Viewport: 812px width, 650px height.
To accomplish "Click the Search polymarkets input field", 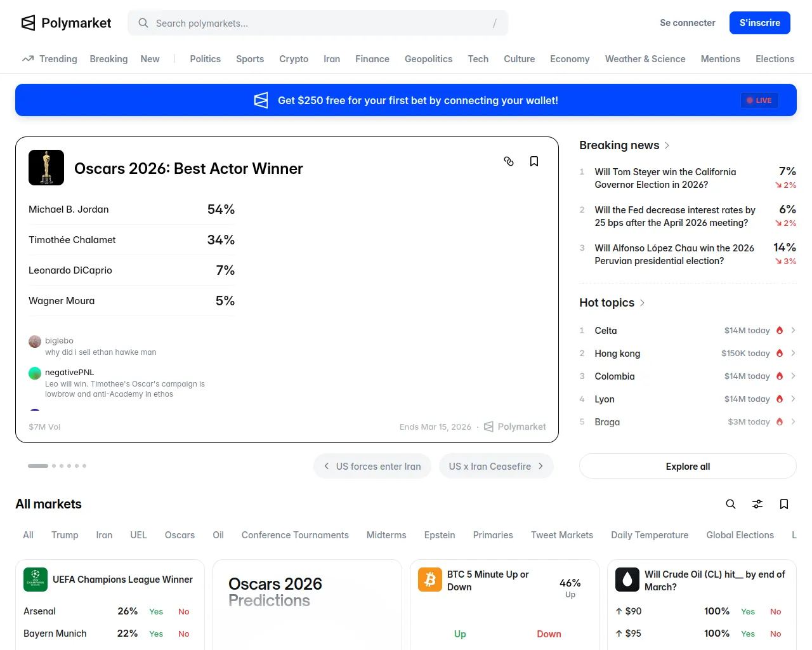I will click(317, 23).
